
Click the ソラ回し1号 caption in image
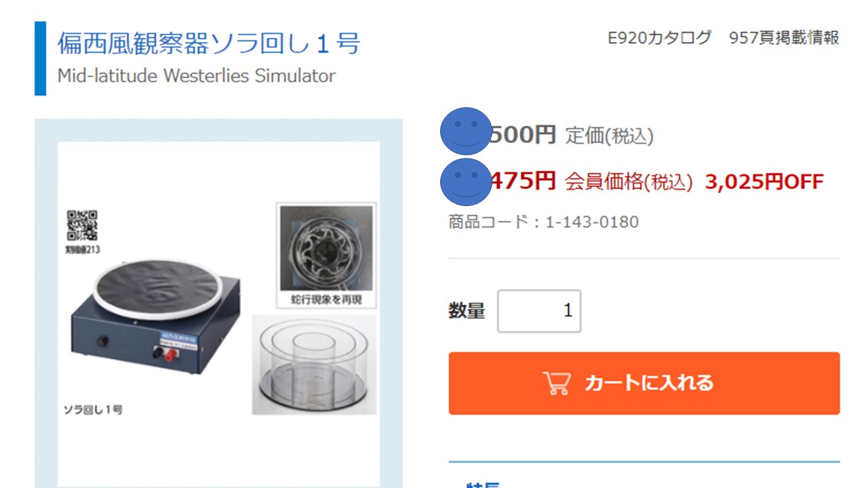(93, 410)
